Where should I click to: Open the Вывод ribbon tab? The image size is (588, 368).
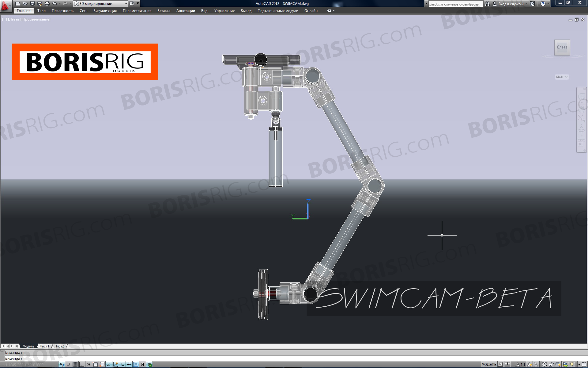coord(246,11)
